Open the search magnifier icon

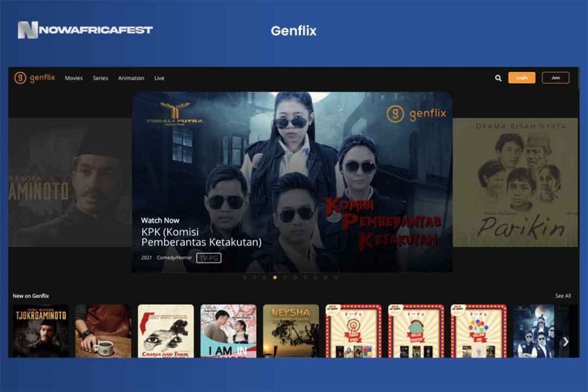(498, 78)
